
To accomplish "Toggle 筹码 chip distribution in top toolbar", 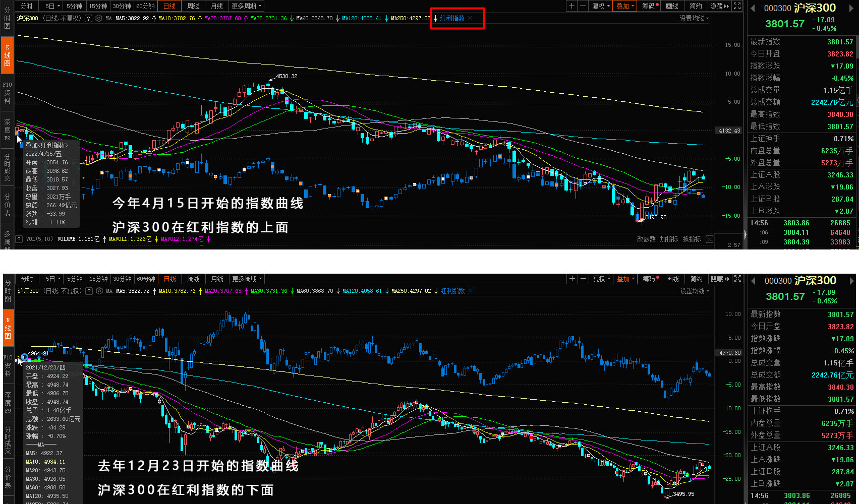I will pyautogui.click(x=650, y=6).
